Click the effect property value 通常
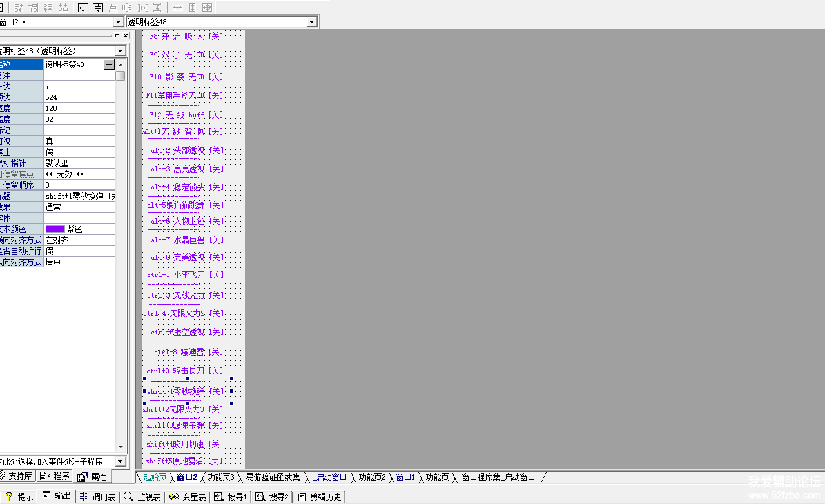The height and width of the screenshot is (504, 825). [x=79, y=207]
